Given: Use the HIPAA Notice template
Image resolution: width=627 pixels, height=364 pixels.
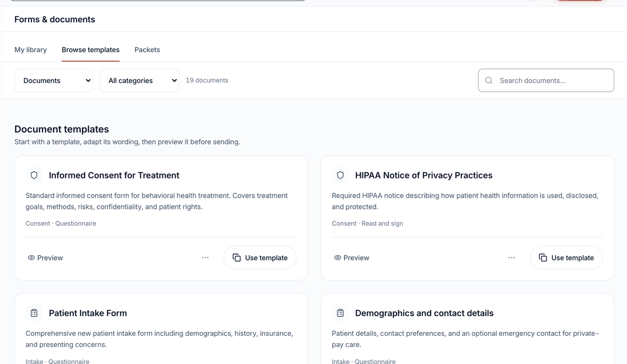Looking at the screenshot, I should pos(566,258).
